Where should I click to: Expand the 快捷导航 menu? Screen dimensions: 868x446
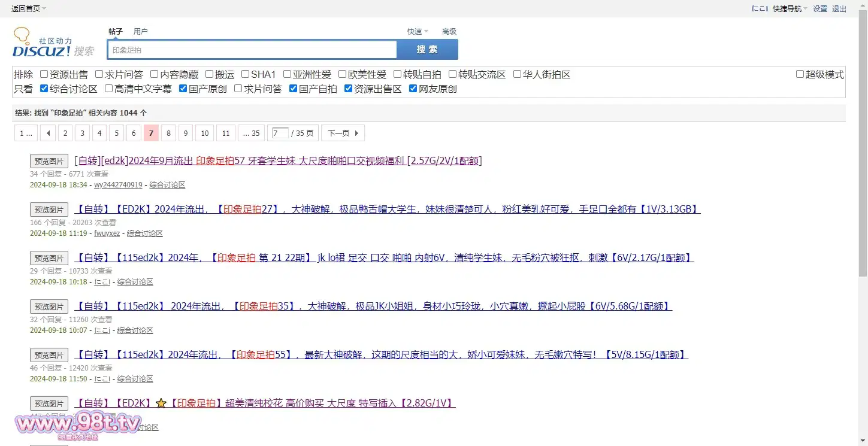click(x=790, y=8)
